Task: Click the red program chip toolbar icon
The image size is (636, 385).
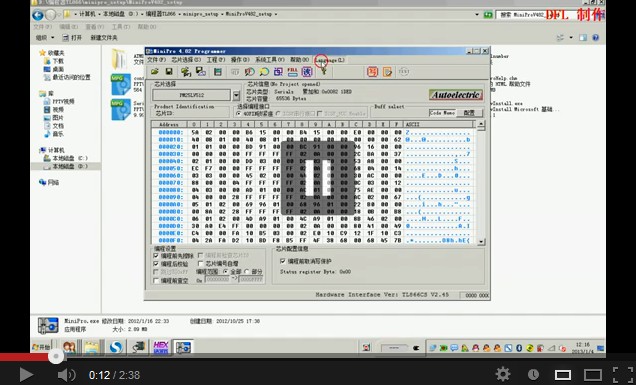Action: (372, 72)
